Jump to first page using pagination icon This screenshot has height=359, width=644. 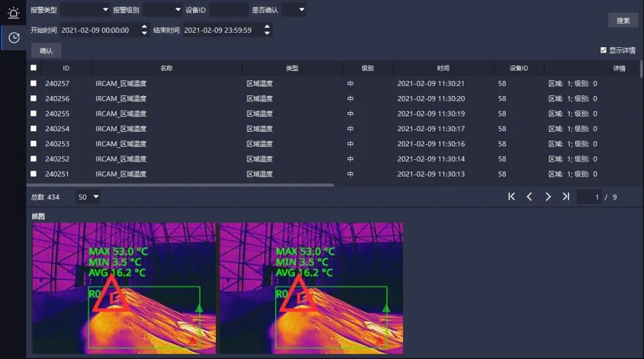coord(511,196)
